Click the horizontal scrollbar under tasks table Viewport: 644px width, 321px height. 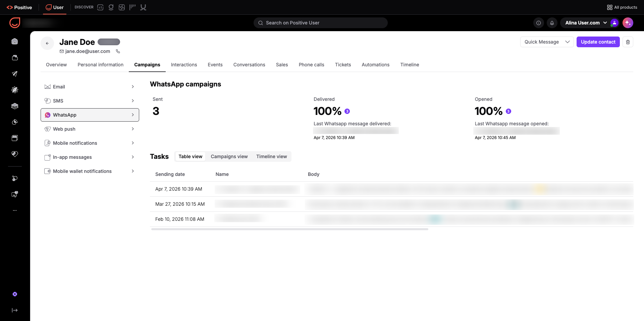(x=290, y=229)
